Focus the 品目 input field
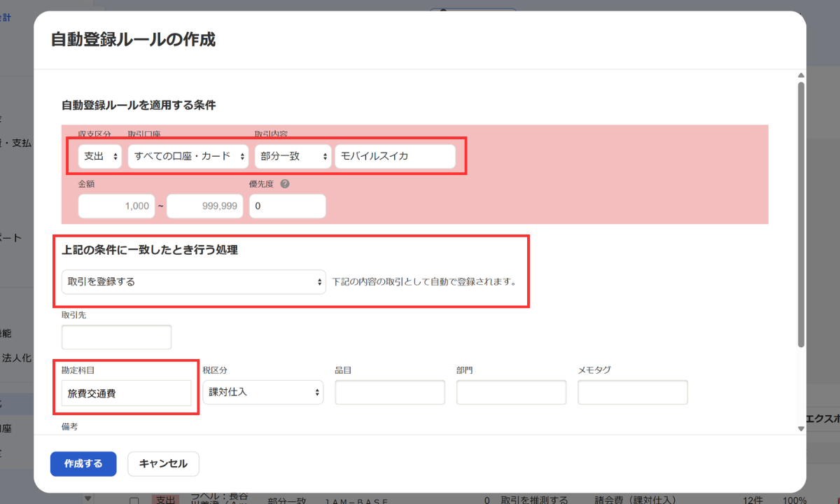The width and height of the screenshot is (840, 504). pos(390,393)
